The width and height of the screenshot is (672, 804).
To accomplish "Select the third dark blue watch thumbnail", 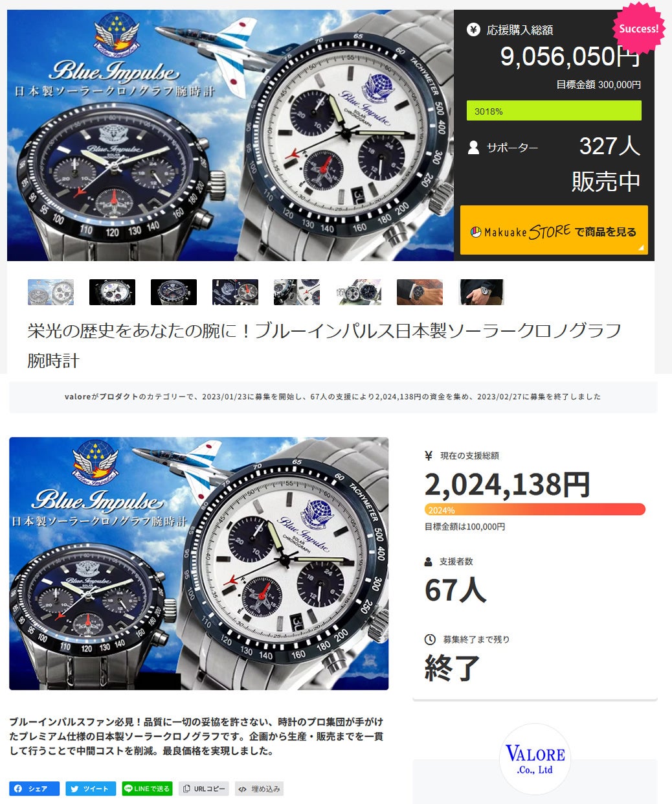I will tap(174, 292).
